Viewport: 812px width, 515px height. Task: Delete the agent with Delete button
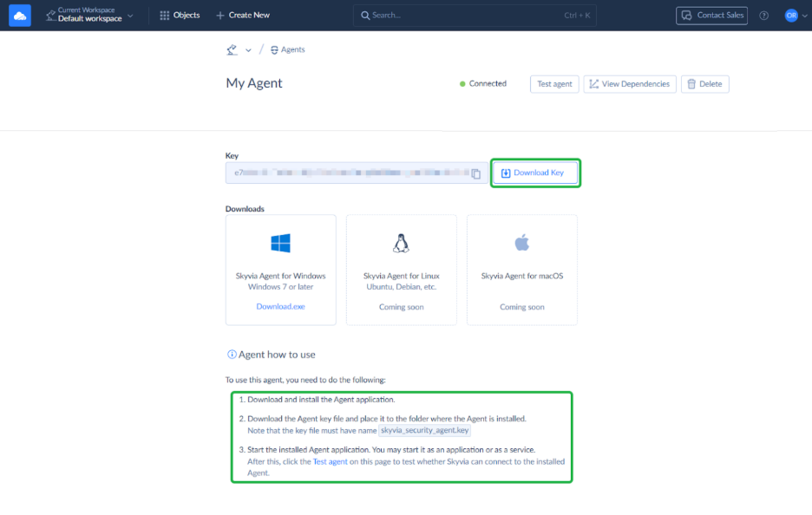[704, 84]
